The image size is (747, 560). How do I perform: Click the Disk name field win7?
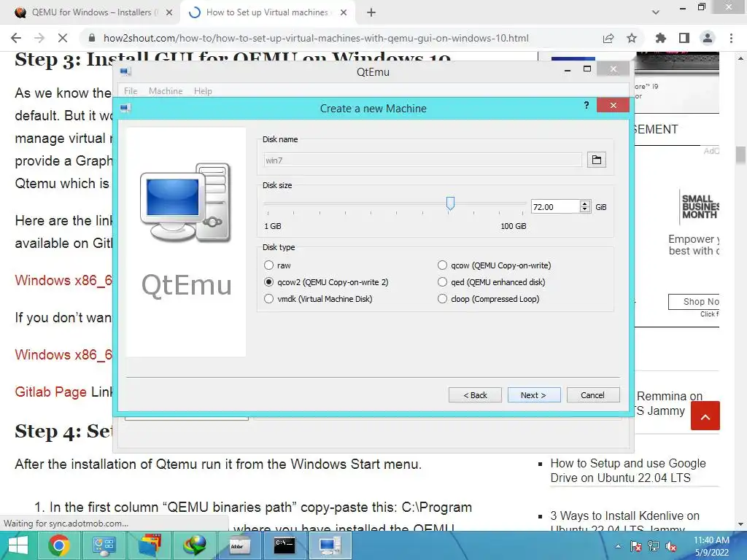click(422, 160)
